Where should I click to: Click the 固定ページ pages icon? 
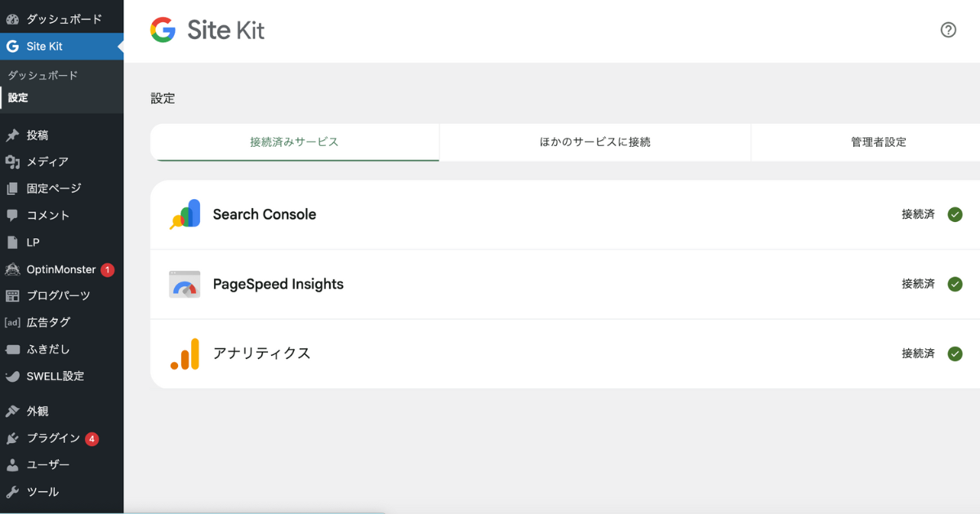[x=12, y=188]
